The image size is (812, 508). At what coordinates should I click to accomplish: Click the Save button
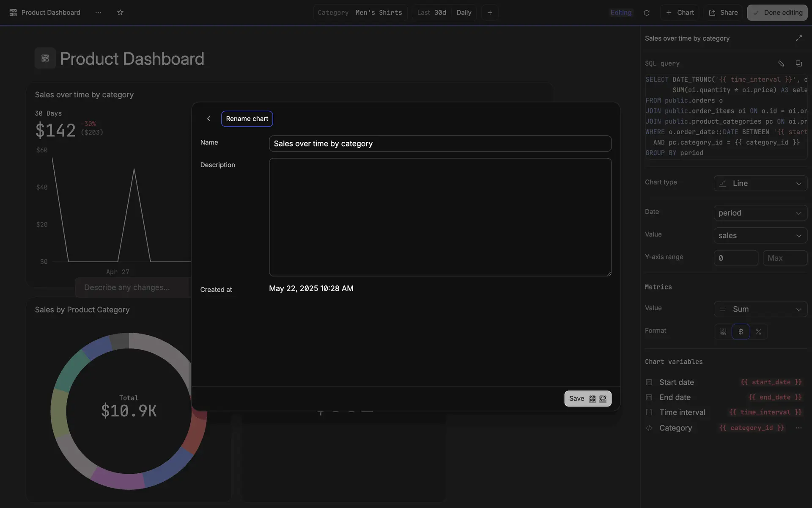click(587, 399)
